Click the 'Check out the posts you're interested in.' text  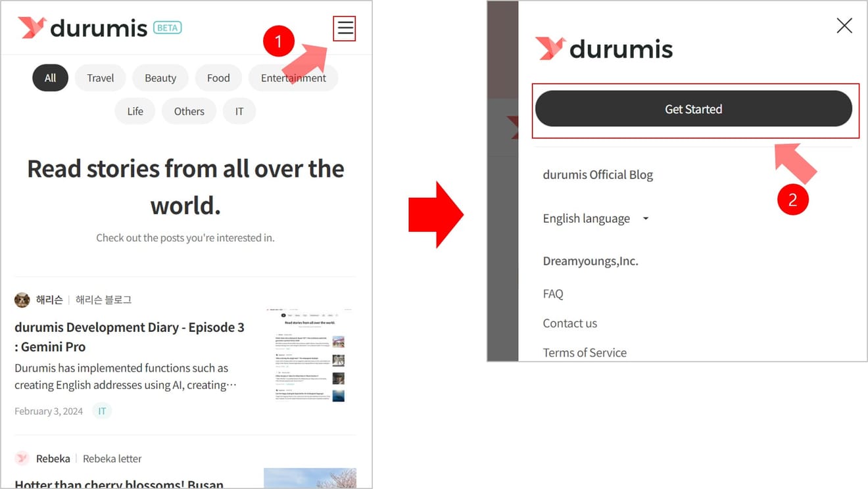(x=185, y=238)
